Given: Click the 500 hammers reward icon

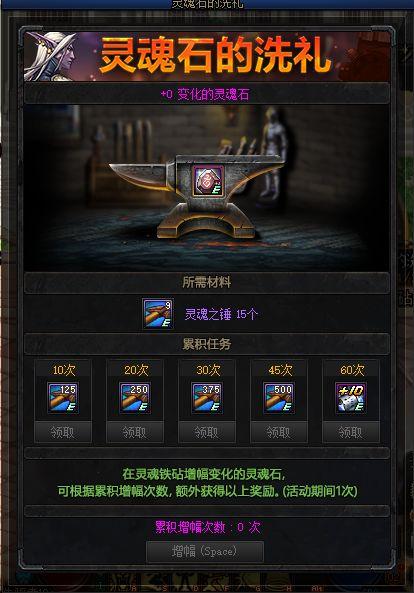Looking at the screenshot, I should pyautogui.click(x=279, y=397).
